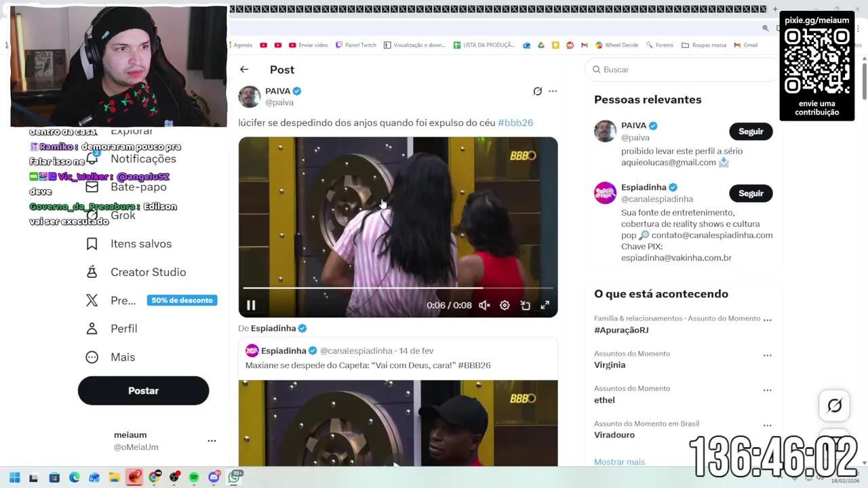Open a new browser tab
868x488 pixels.
click(774, 9)
